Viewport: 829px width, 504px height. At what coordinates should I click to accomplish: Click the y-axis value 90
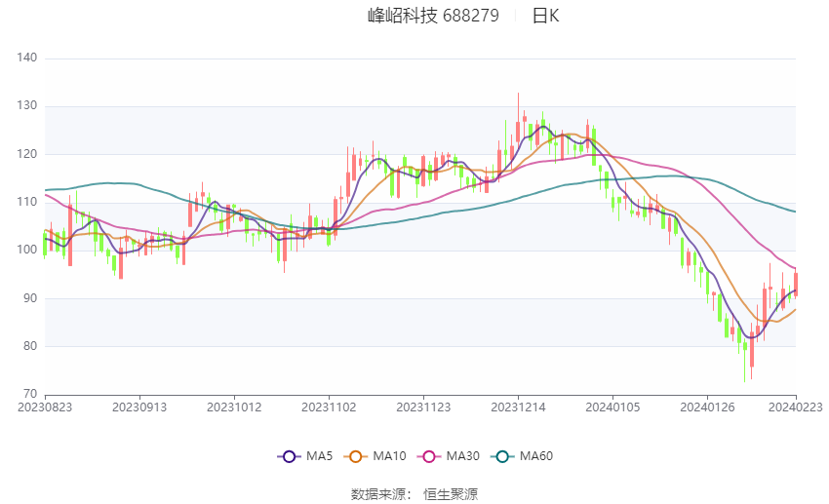(30, 298)
